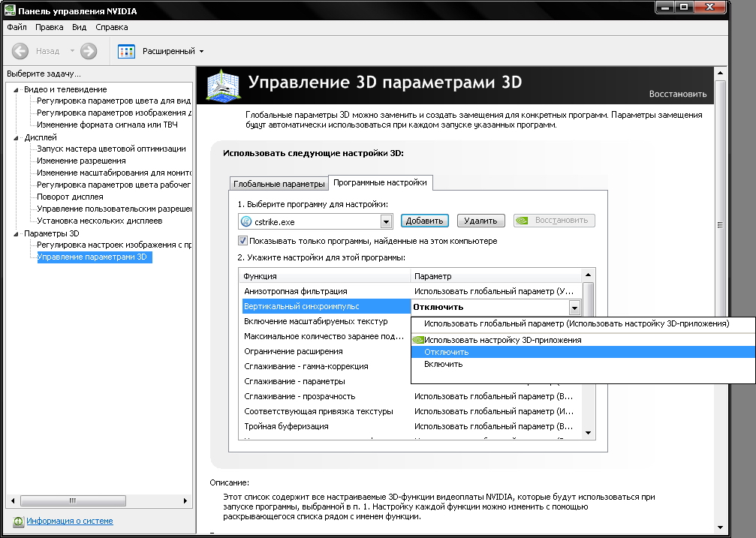
Task: Collapse the Видео и телевидение tree node
Action: pyautogui.click(x=16, y=90)
